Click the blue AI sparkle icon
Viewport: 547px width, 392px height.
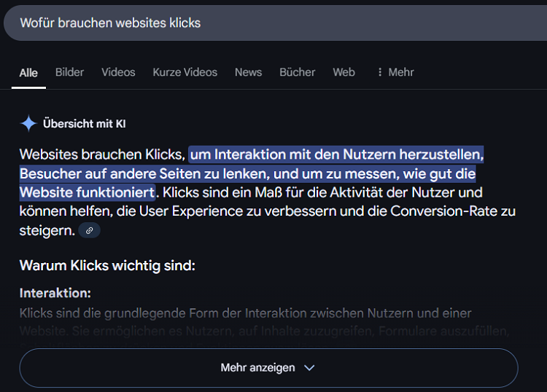pos(28,123)
